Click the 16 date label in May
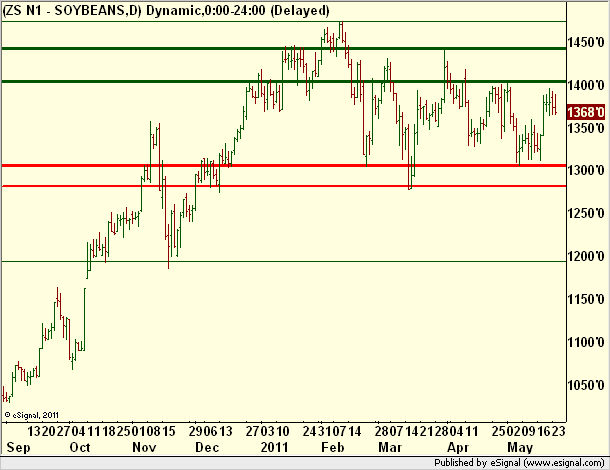The width and height of the screenshot is (610, 470). (x=545, y=431)
